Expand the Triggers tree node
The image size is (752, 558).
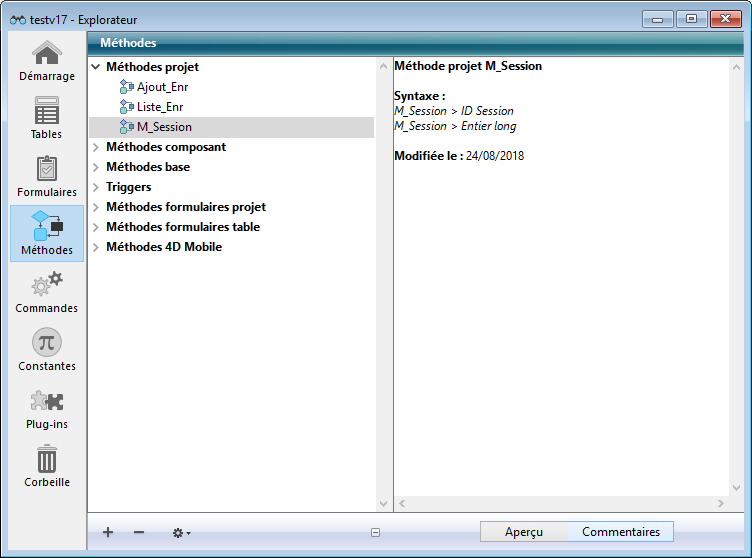point(96,187)
